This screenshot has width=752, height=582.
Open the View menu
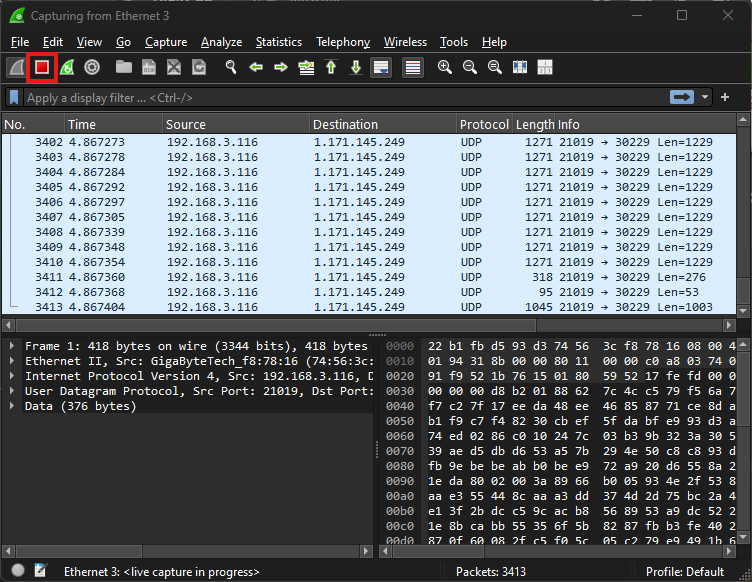pyautogui.click(x=89, y=42)
